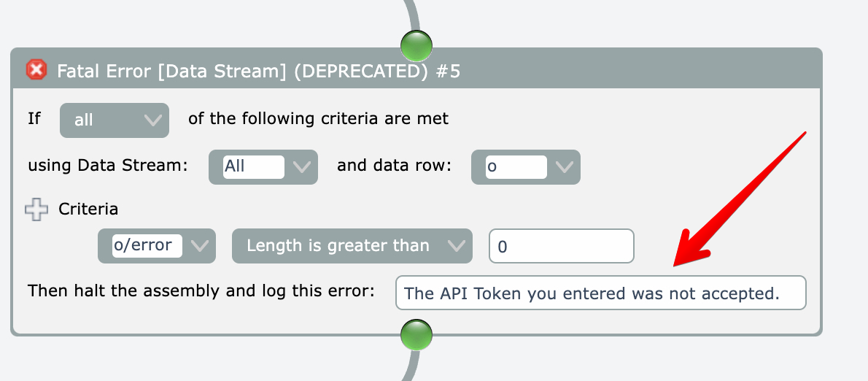The width and height of the screenshot is (868, 381).
Task: Click the Criteria label
Action: pos(88,209)
